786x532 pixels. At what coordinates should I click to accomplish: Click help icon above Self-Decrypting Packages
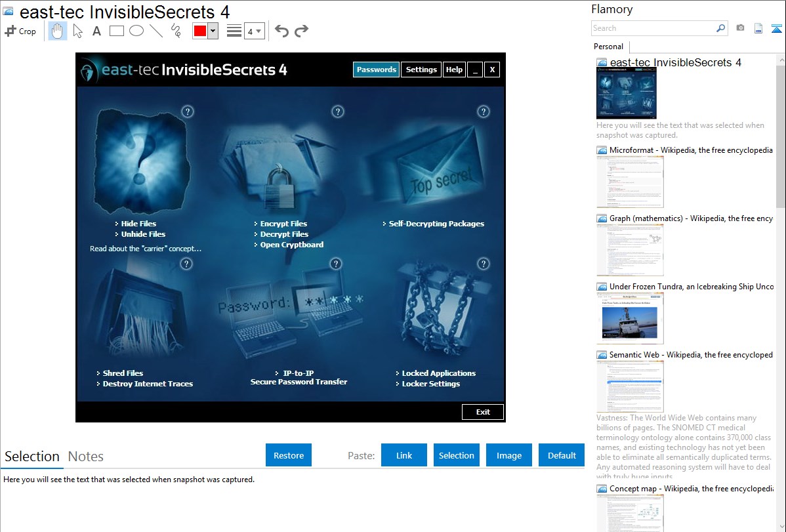[x=484, y=112]
